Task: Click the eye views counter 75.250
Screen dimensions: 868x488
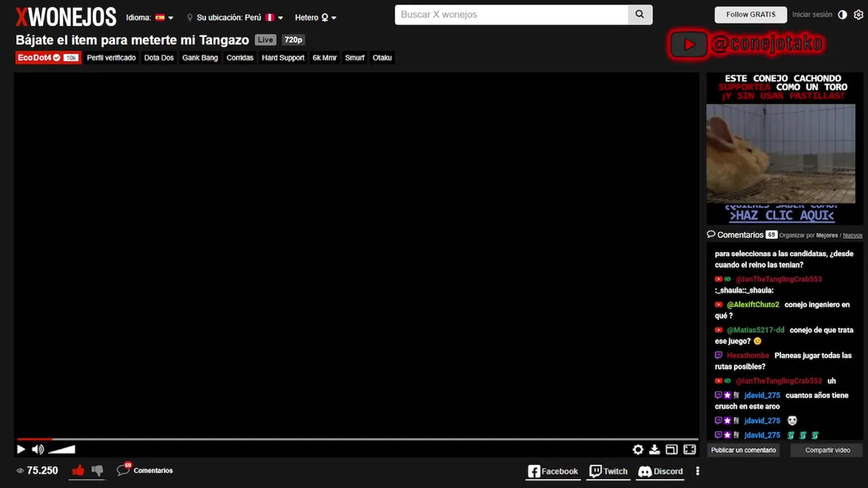Action: (x=37, y=470)
